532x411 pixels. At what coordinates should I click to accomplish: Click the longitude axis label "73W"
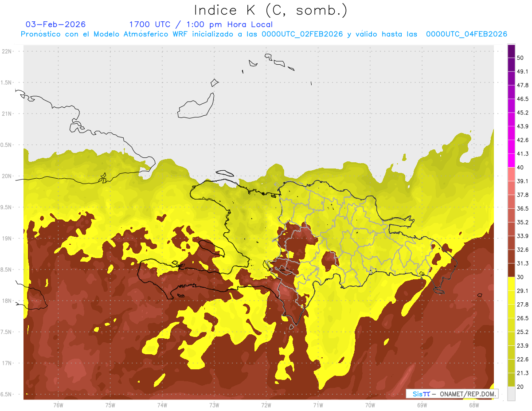tap(214, 405)
